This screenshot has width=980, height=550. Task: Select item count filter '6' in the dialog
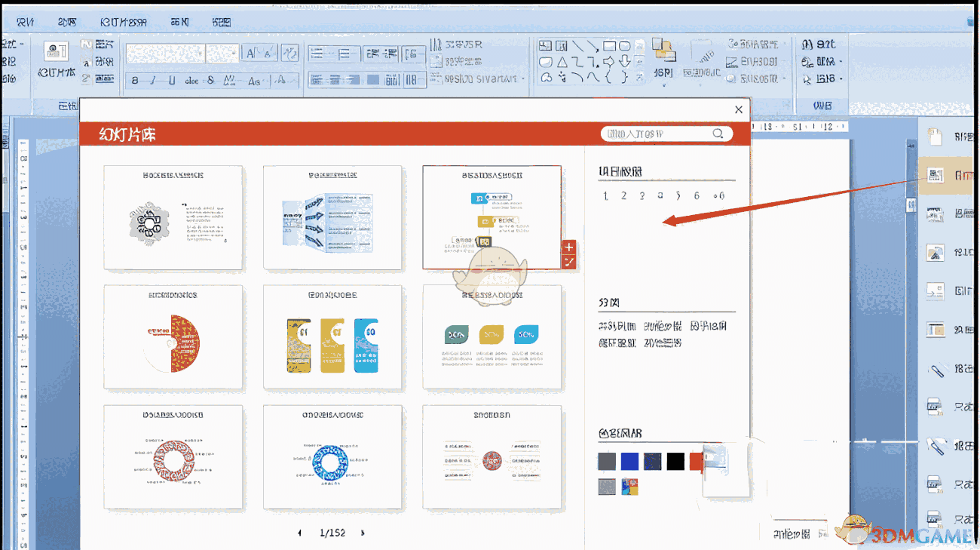click(697, 195)
